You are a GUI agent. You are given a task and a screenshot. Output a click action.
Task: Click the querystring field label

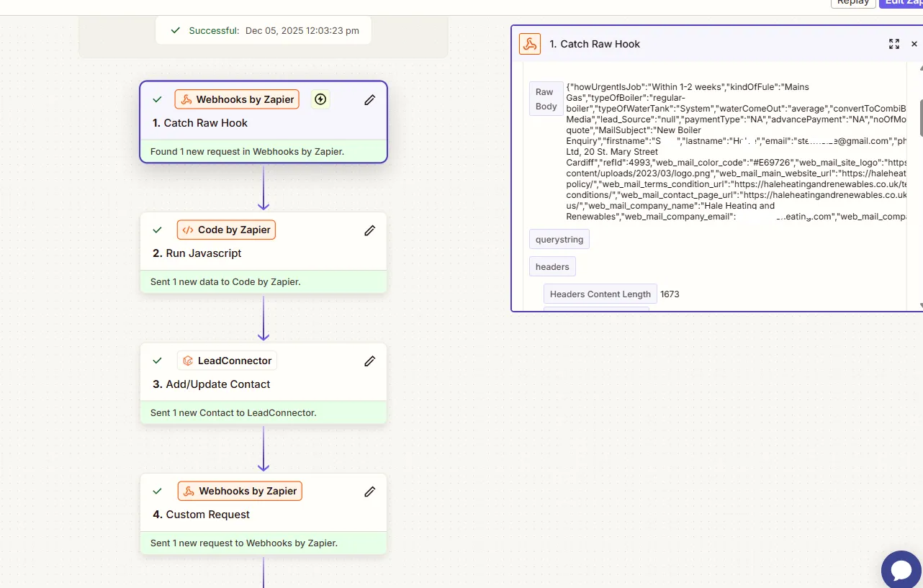(x=559, y=239)
